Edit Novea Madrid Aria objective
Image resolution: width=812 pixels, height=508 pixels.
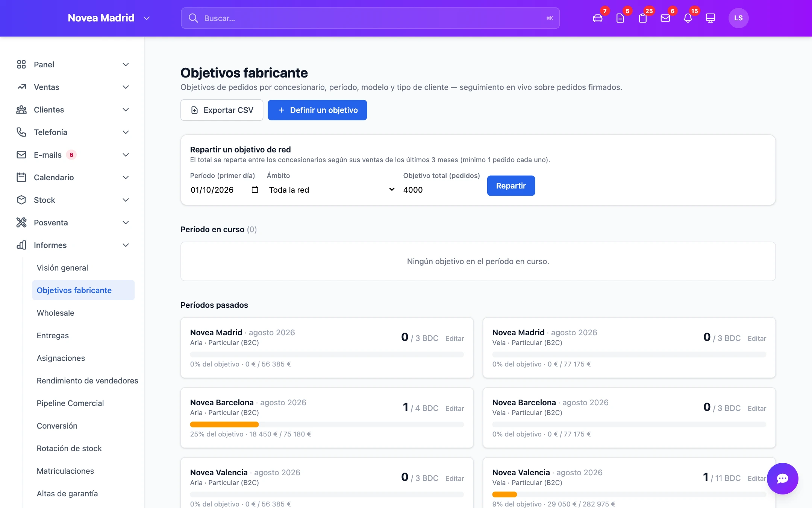pyautogui.click(x=454, y=338)
